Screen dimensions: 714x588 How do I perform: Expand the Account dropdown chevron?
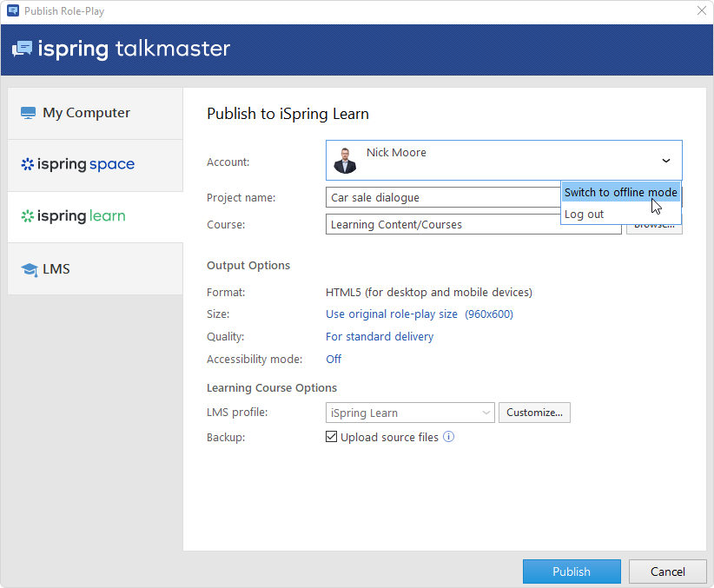pos(666,161)
